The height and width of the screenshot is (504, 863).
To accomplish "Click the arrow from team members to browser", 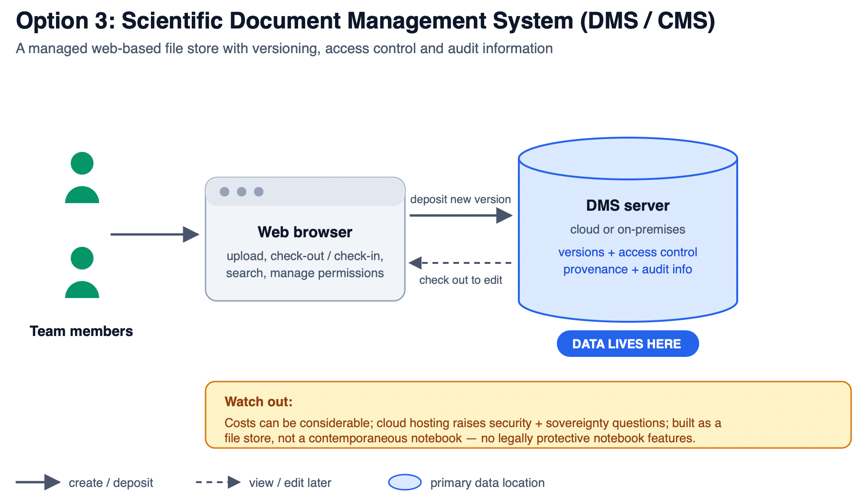I will tap(155, 234).
